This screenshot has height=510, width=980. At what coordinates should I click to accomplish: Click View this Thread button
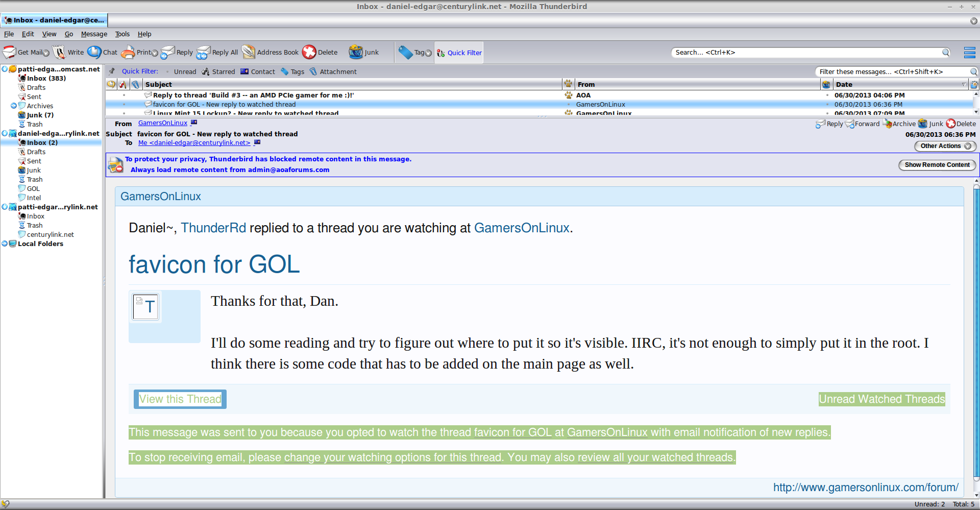click(x=180, y=399)
